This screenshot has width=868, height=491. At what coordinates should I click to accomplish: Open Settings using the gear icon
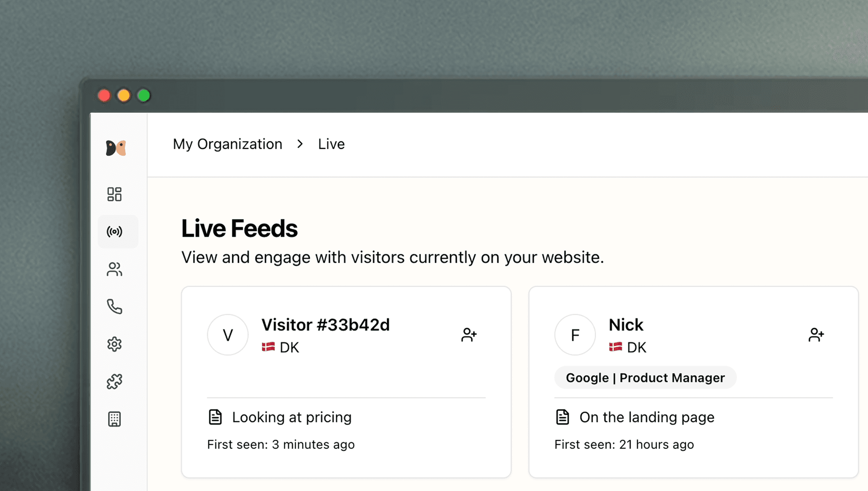(114, 344)
